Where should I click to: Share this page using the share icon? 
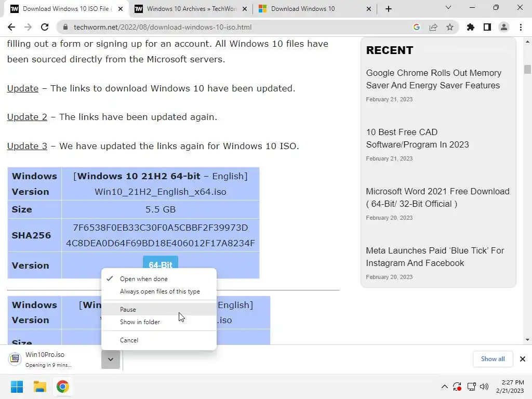point(433,27)
